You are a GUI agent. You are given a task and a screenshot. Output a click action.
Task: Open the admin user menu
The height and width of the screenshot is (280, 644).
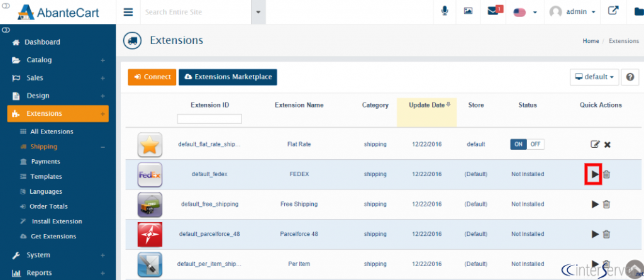point(572,12)
